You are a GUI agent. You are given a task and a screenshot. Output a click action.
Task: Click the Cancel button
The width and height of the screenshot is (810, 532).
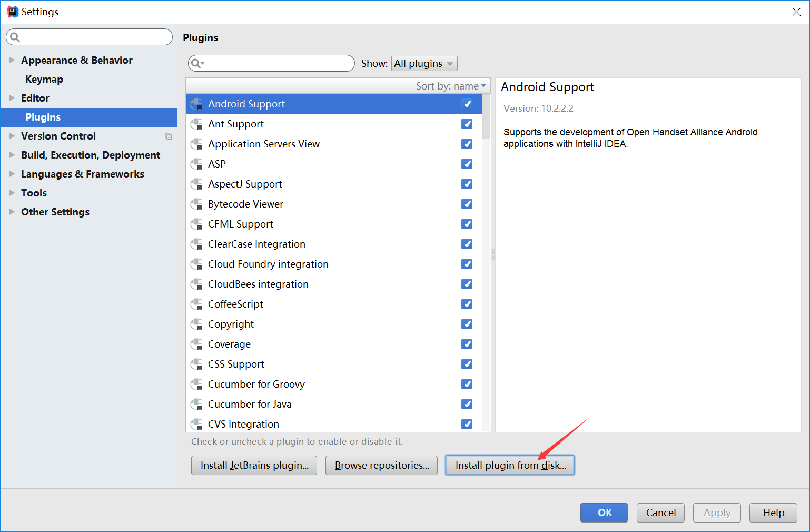[x=660, y=513]
